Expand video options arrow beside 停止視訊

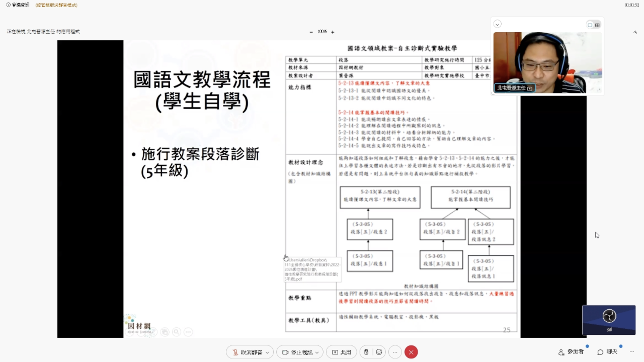[317, 352]
